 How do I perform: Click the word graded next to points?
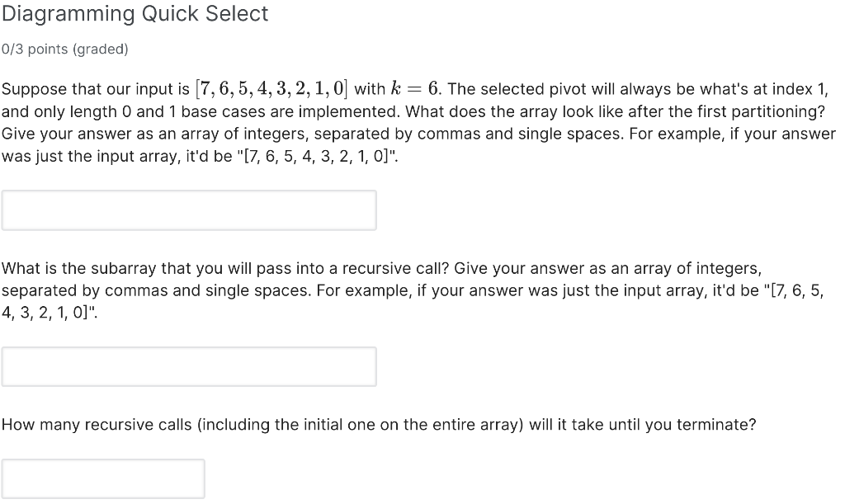(x=101, y=49)
